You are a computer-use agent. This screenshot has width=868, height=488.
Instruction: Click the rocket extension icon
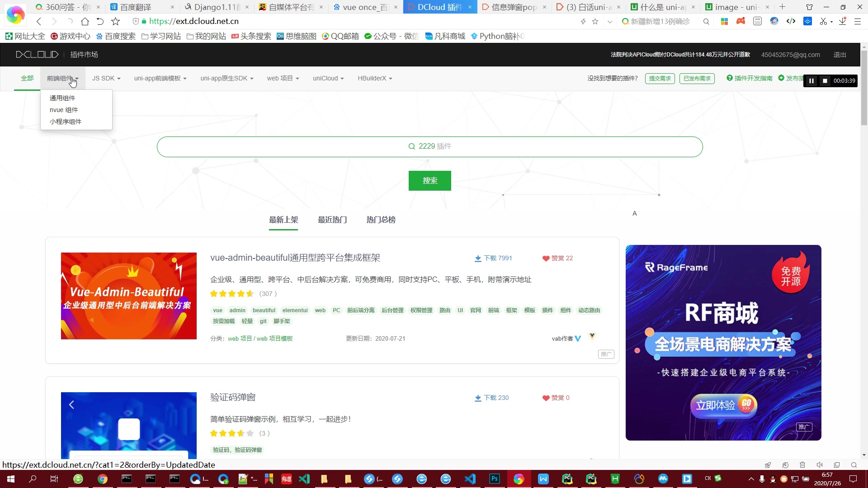tap(774, 21)
